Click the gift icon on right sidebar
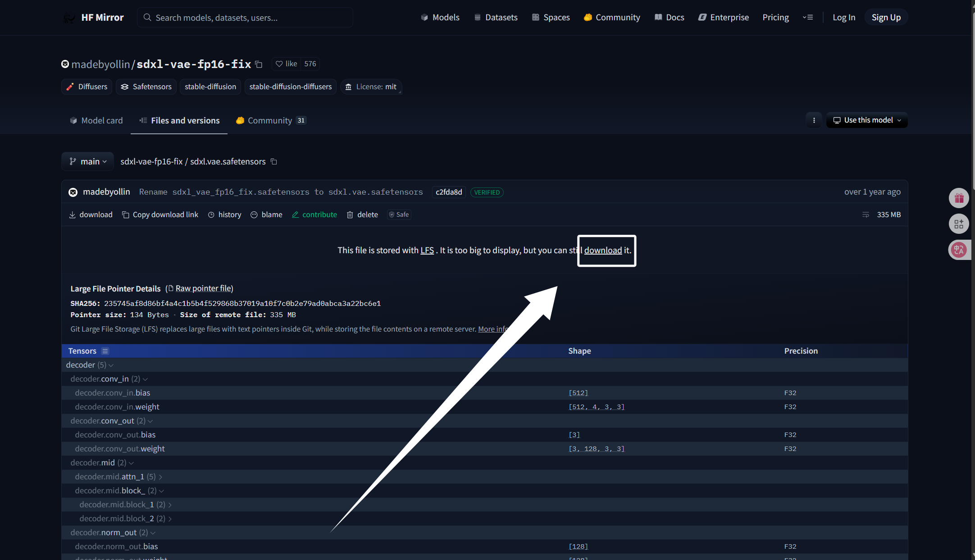This screenshot has width=975, height=560. pyautogui.click(x=959, y=198)
